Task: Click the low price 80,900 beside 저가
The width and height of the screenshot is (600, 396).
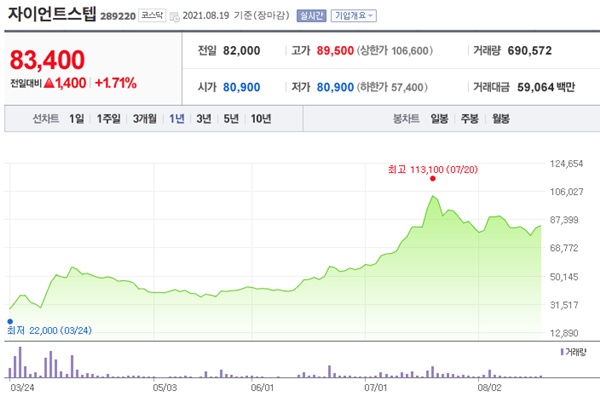Action: pyautogui.click(x=335, y=87)
